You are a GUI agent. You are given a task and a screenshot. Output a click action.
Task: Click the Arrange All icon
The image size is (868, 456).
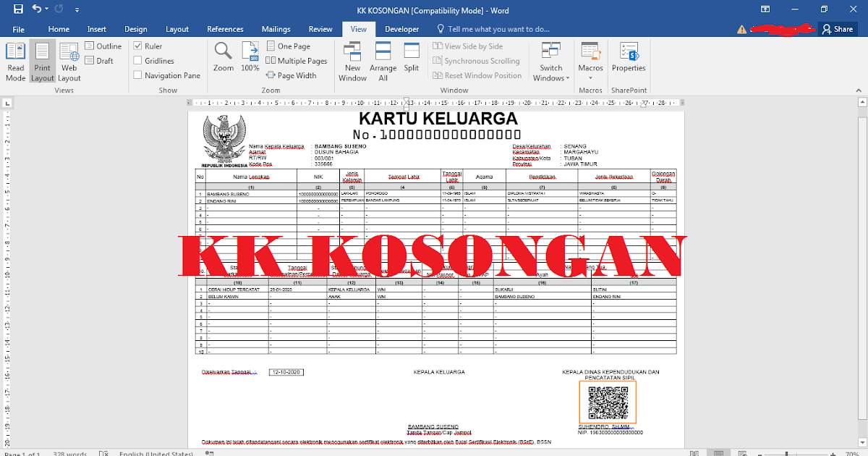click(383, 61)
